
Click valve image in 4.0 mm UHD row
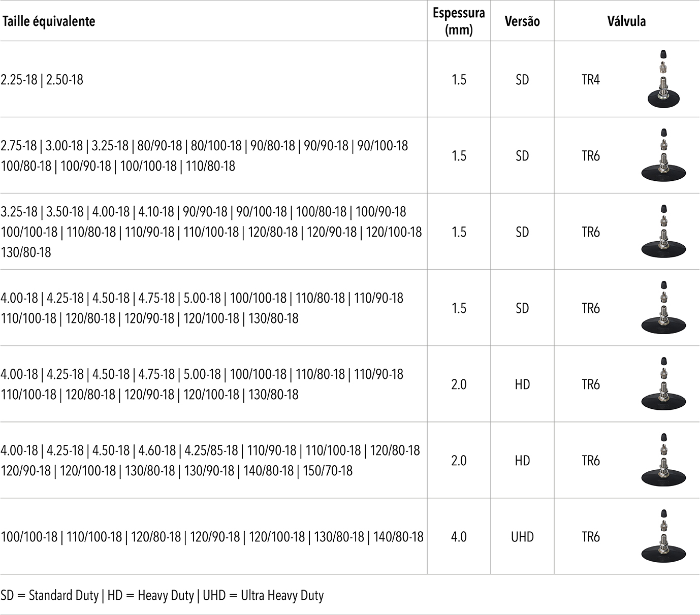(664, 536)
